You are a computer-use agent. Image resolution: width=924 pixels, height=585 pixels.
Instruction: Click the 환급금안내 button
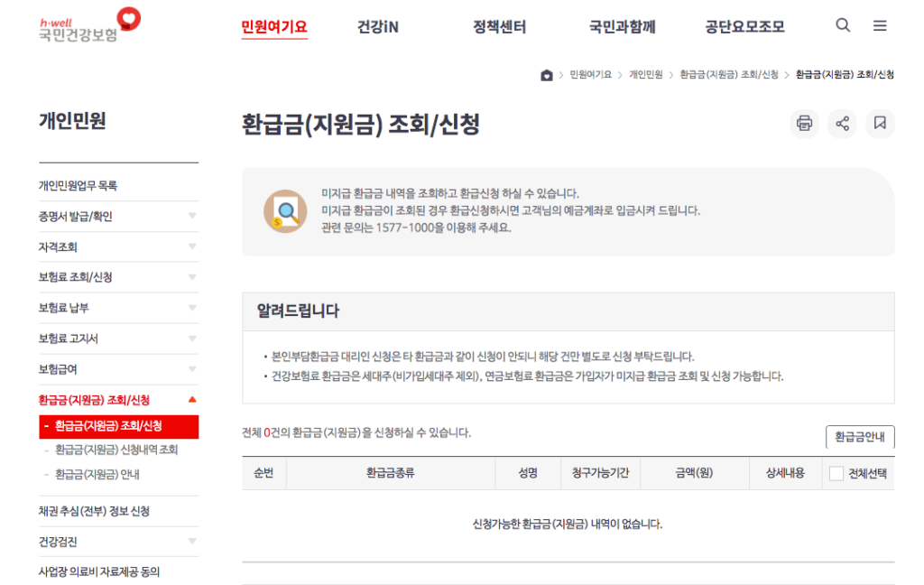860,437
